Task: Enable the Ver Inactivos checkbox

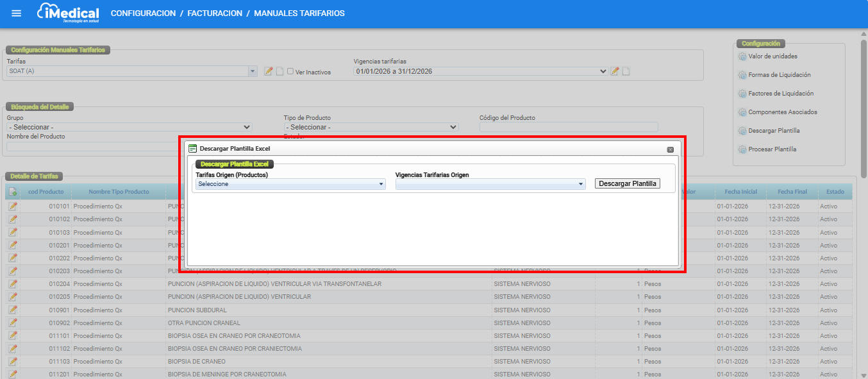Action: 290,72
